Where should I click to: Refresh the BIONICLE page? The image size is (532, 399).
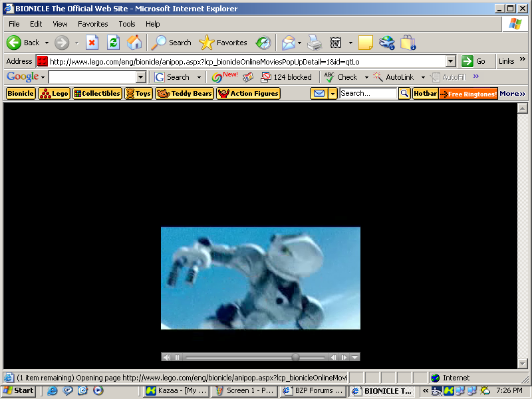point(114,42)
